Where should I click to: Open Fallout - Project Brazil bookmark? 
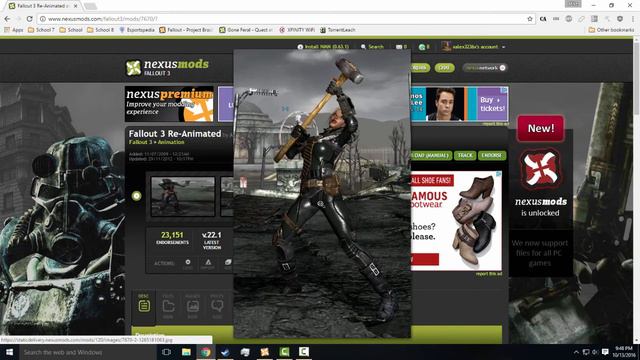[x=186, y=30]
